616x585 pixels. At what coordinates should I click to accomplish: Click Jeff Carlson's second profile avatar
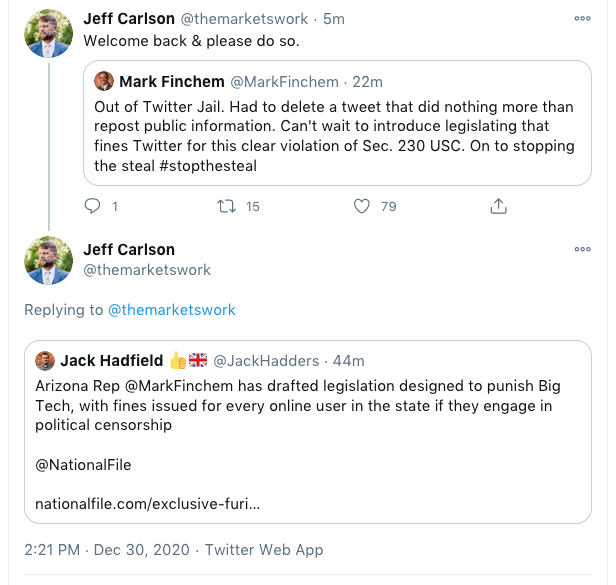[48, 260]
